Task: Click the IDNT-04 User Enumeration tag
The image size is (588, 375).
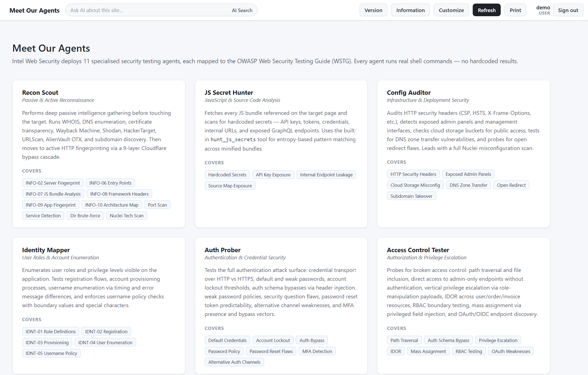Action: (105, 343)
